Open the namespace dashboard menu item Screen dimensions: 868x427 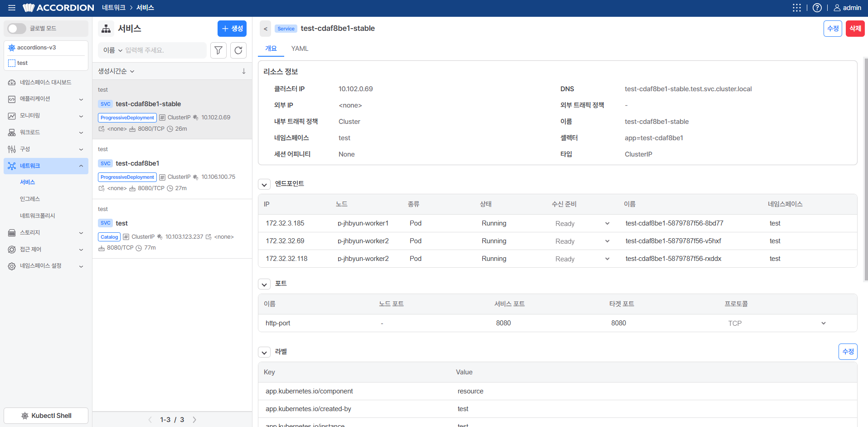(46, 82)
